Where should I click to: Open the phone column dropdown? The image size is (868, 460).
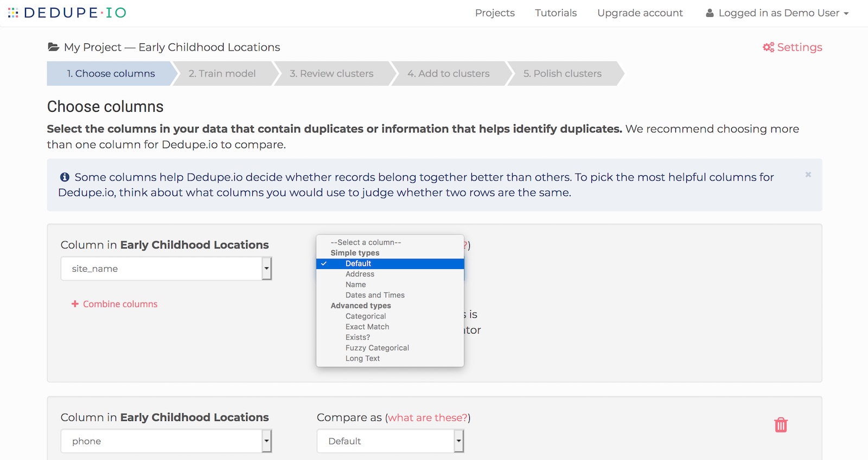click(x=166, y=441)
